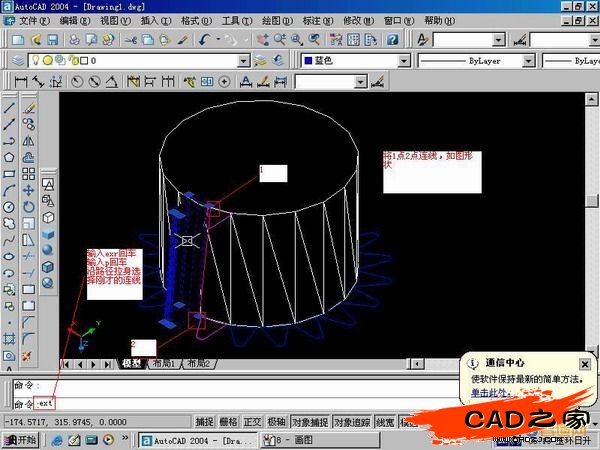Viewport: 600px width, 450px height.
Task: Open the 绘图(D) menu
Action: coord(272,20)
